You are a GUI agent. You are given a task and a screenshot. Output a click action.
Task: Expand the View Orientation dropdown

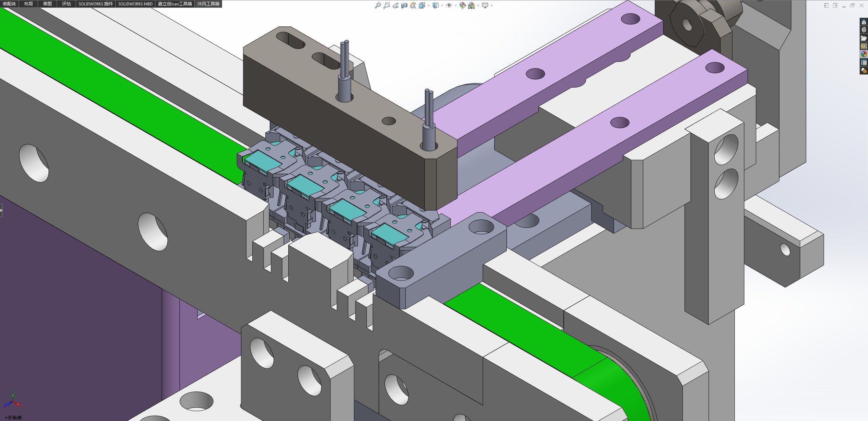[428, 5]
